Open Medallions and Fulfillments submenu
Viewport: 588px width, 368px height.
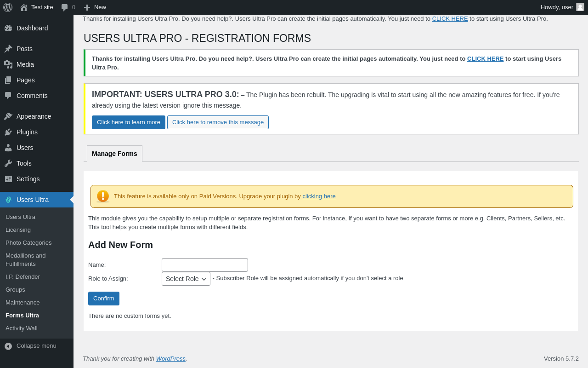pyautogui.click(x=26, y=260)
